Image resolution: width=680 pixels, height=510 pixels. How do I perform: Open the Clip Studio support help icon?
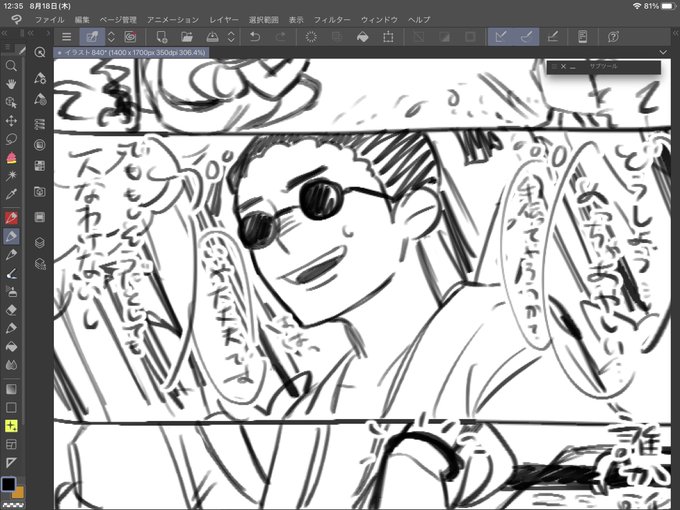tap(613, 37)
